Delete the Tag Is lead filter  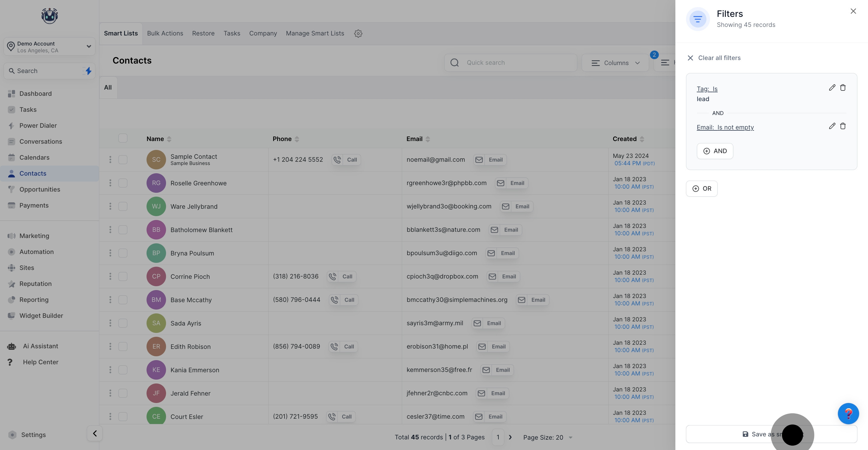[843, 88]
